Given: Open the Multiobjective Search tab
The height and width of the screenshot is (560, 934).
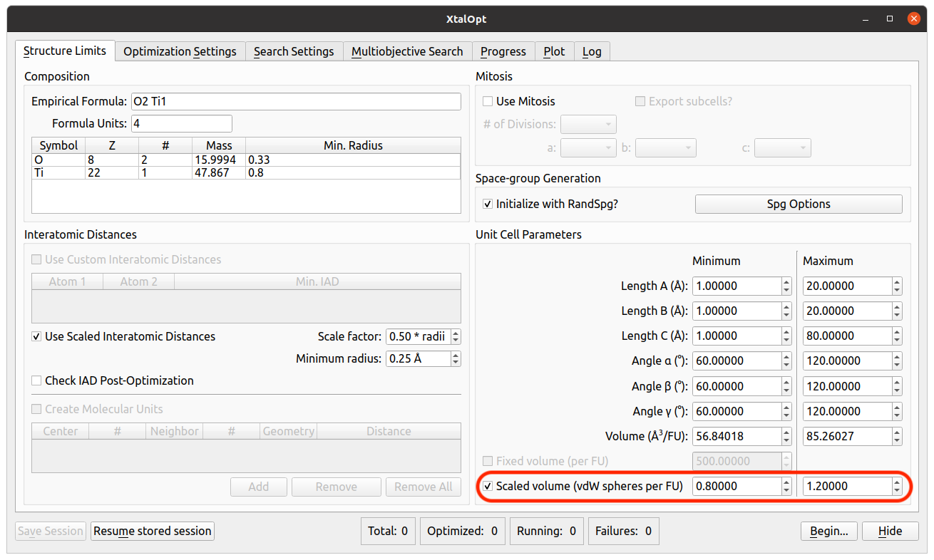Looking at the screenshot, I should click(407, 51).
